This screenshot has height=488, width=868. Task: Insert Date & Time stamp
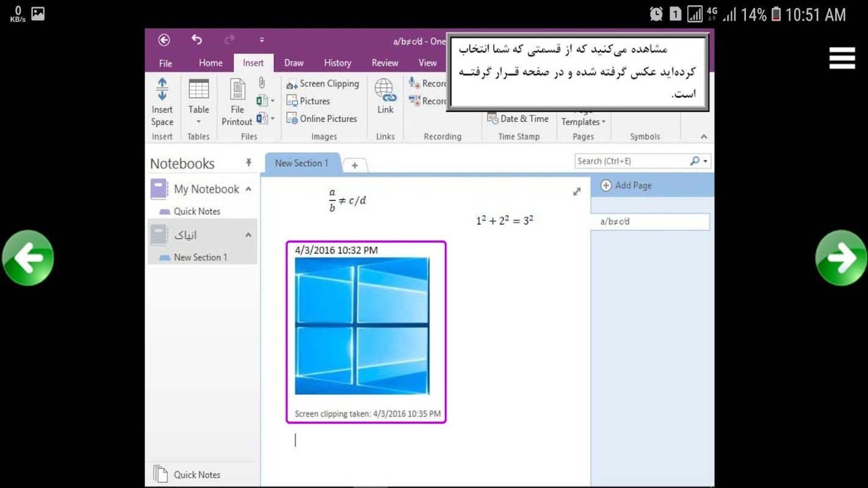click(x=518, y=119)
